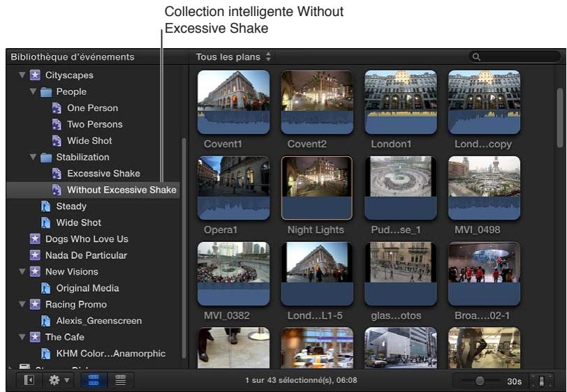Screen dimensions: 567x392
Task: Click the Cityscapes event star icon
Action: tap(35, 75)
